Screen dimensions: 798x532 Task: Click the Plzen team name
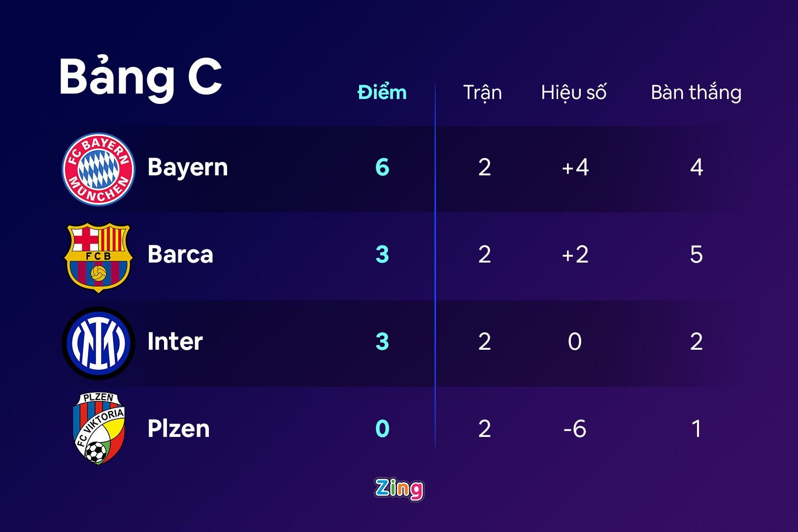178,429
